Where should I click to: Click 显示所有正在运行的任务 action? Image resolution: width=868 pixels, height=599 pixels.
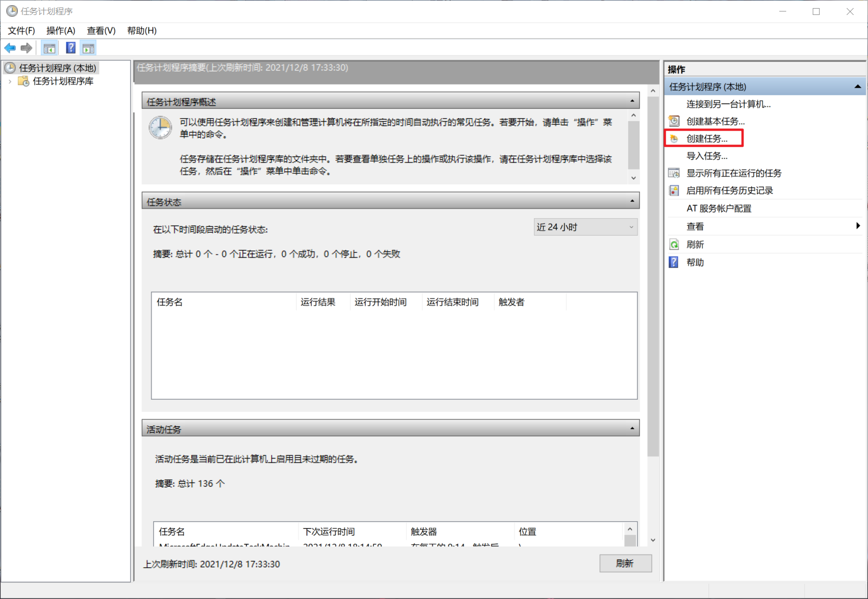[x=734, y=173]
